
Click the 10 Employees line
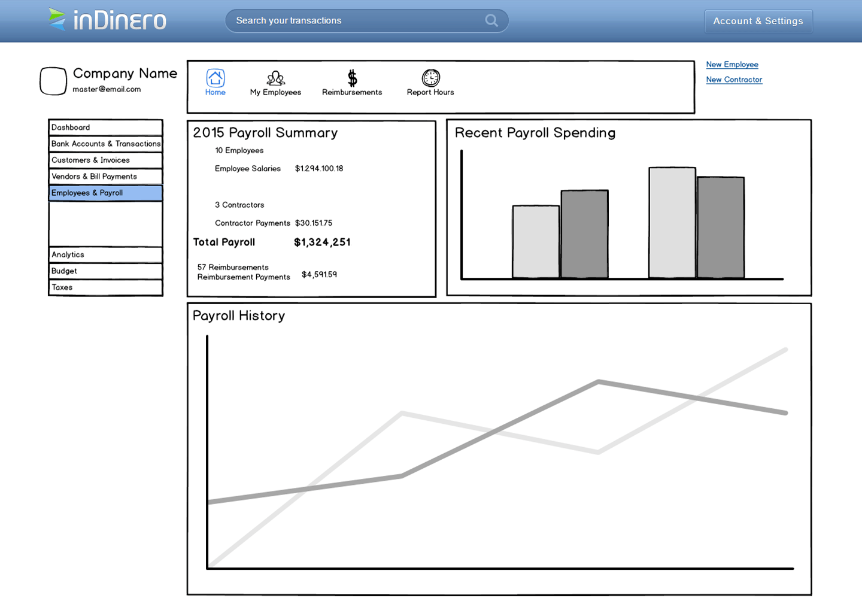tap(239, 150)
